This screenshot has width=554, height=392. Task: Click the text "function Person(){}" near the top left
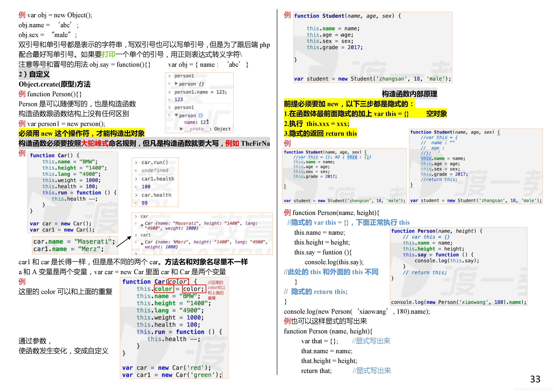(x=54, y=94)
